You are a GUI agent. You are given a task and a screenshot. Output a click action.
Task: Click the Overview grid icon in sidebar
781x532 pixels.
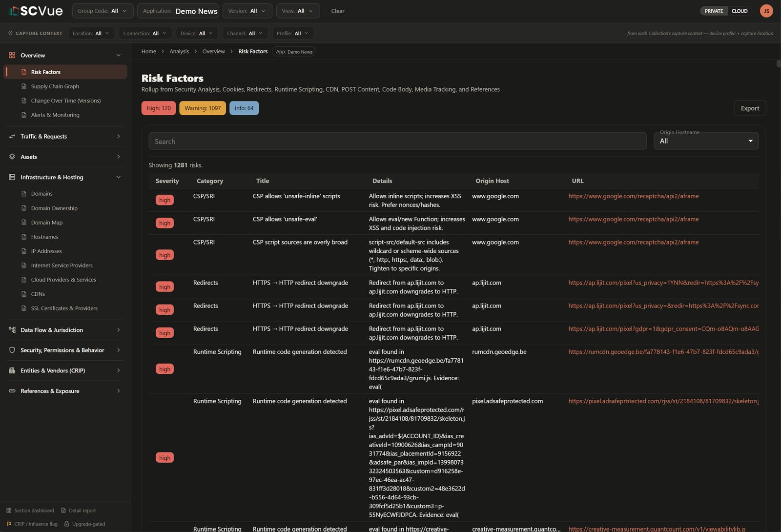(12, 55)
